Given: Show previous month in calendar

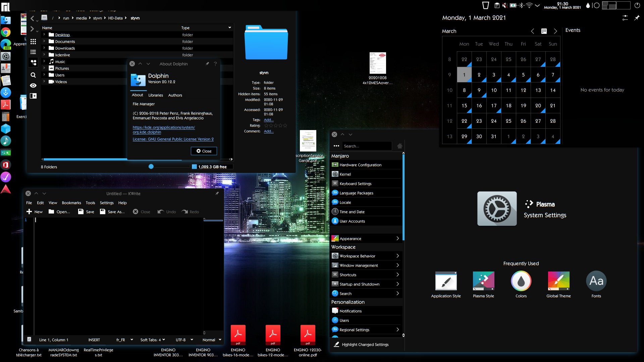Looking at the screenshot, I should pyautogui.click(x=533, y=31).
